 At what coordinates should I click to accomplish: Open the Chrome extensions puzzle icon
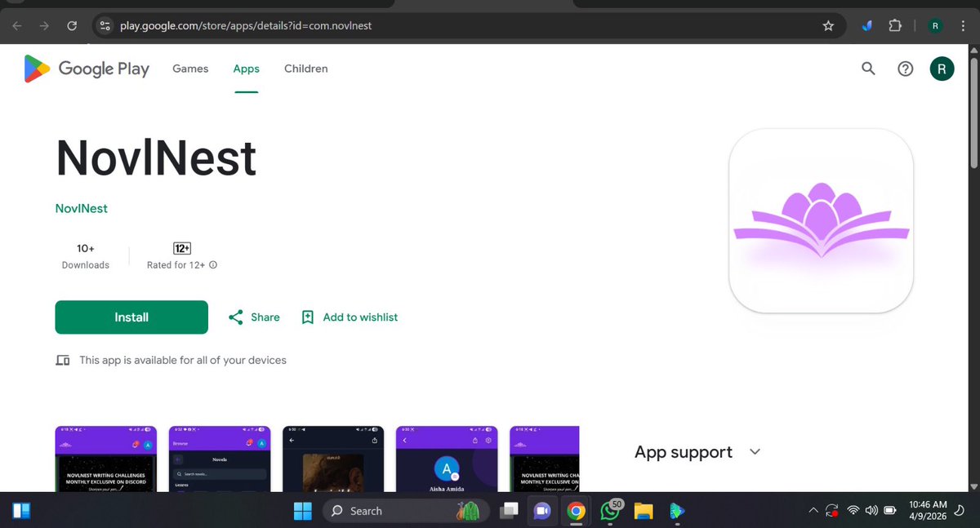click(x=895, y=25)
